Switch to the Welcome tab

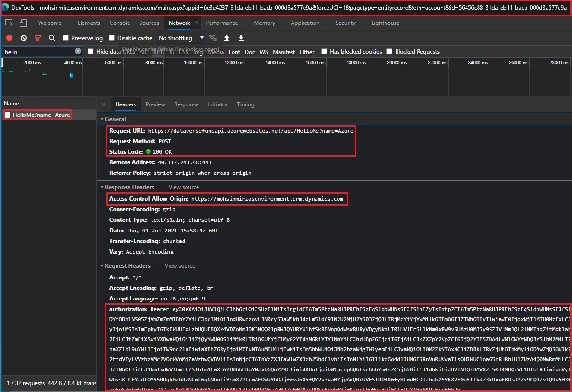50,23
